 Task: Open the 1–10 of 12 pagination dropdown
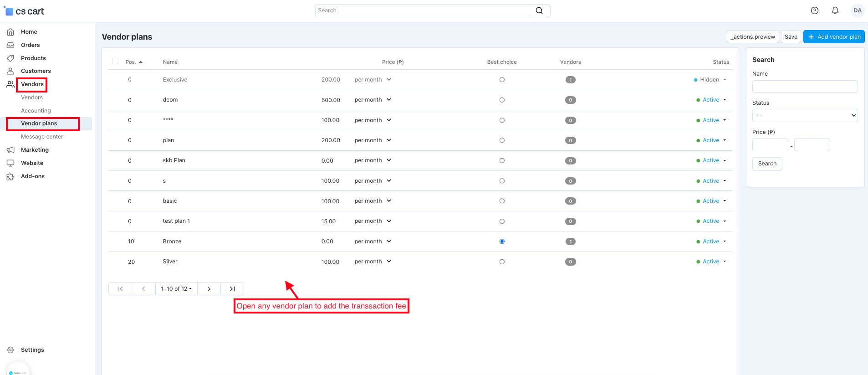176,289
